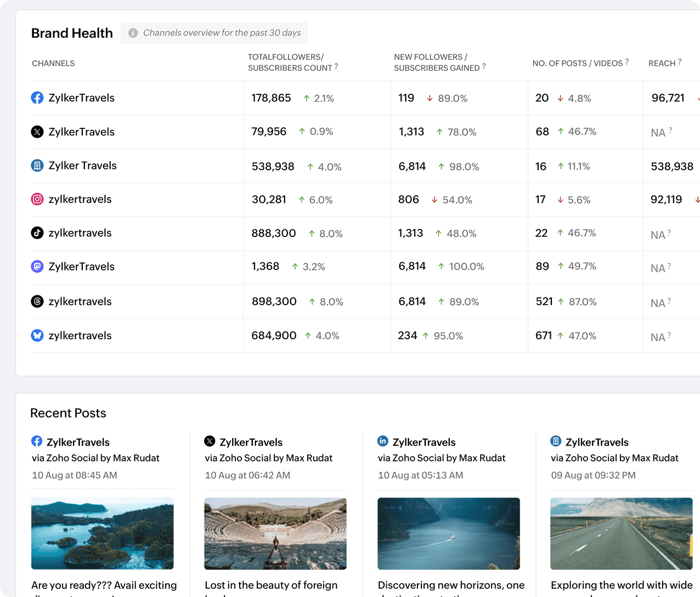Open the island lagoon post thumbnail
Viewport: 700px width, 597px height.
pos(103,533)
